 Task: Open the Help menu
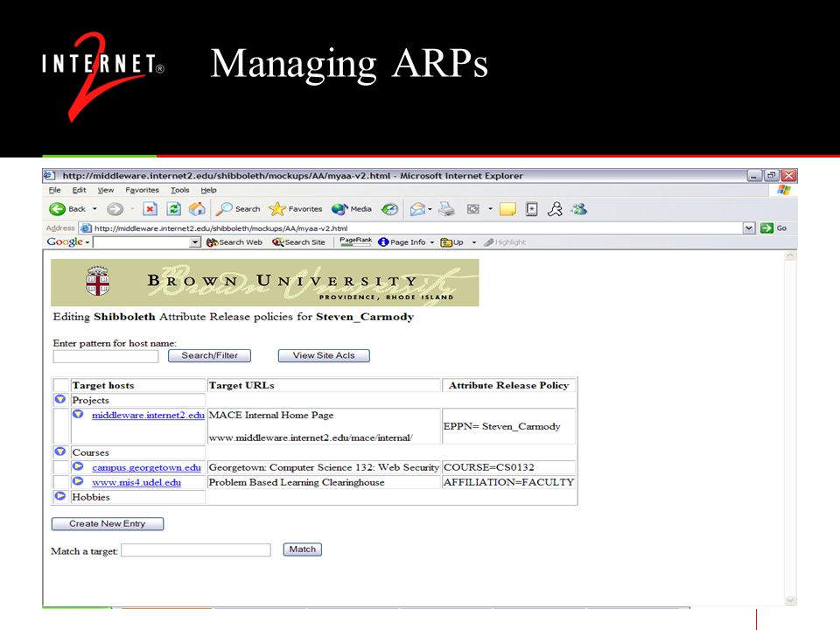[x=208, y=190]
